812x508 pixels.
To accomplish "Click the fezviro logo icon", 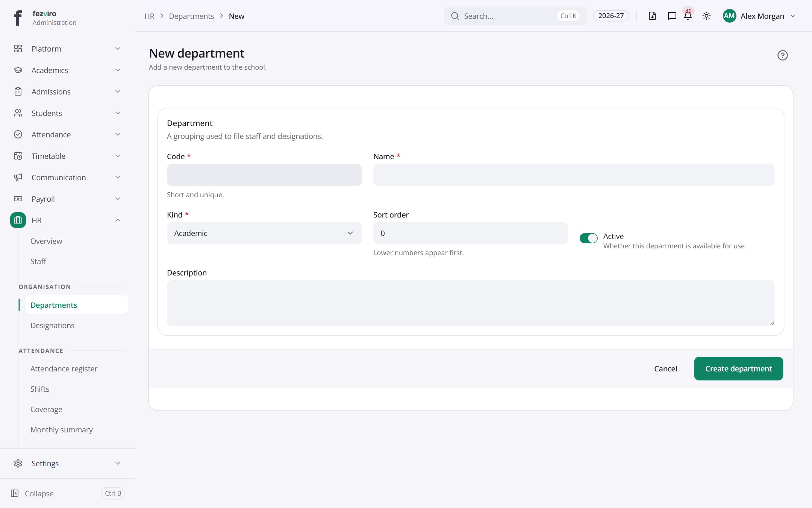I will tap(18, 18).
